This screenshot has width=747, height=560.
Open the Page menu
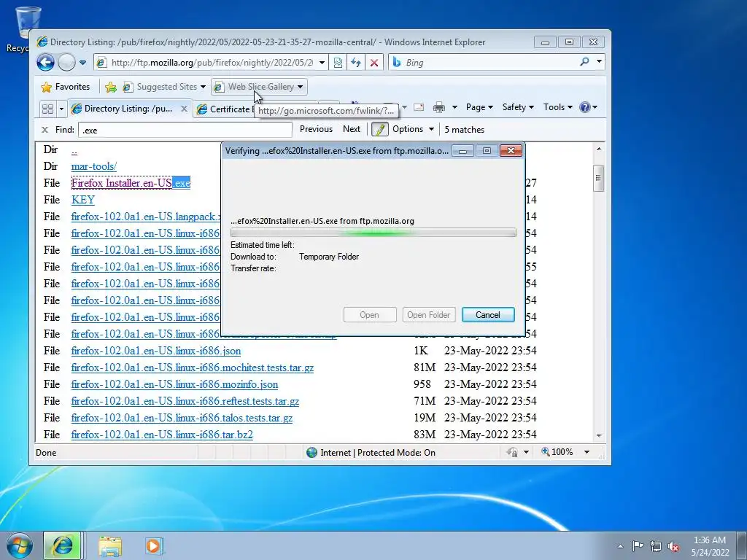[479, 107]
